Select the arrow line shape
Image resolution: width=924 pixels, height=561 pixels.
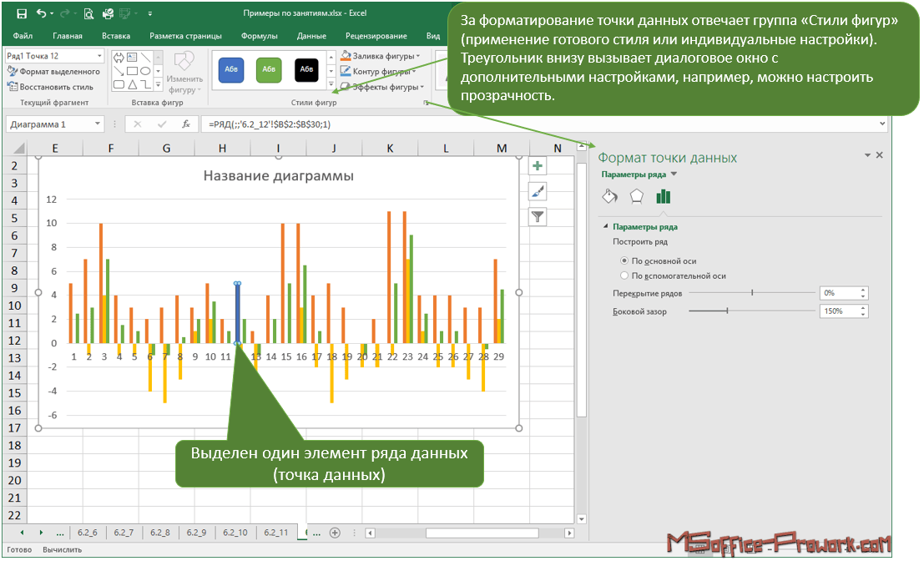point(119,71)
